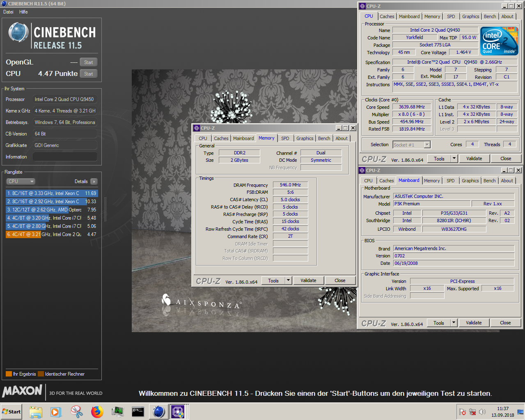The image size is (525, 420).
Task: Open the Hilfe menu
Action: (x=23, y=12)
